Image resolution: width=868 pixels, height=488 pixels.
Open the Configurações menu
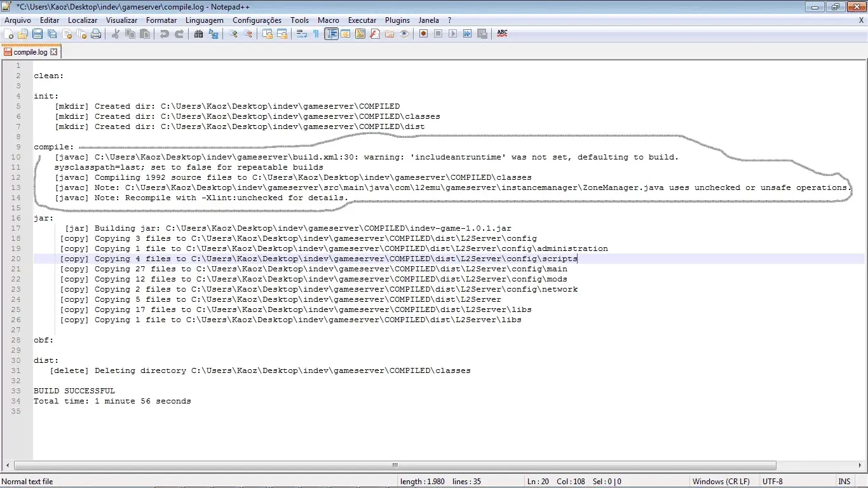(x=257, y=20)
